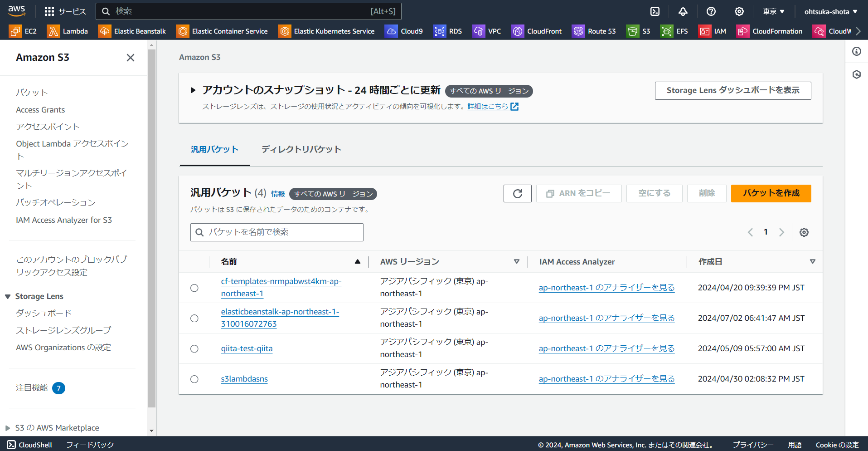Select the elasticbeanstalk bucket radio button

click(194, 319)
